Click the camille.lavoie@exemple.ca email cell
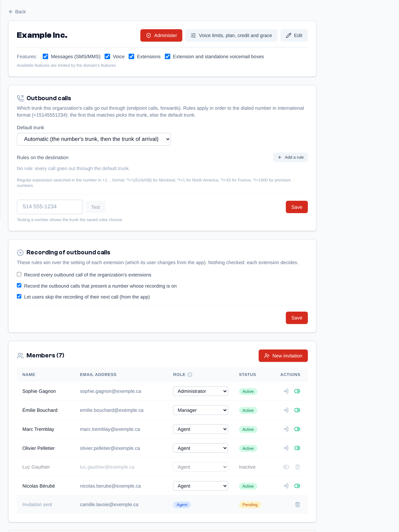The image size is (399, 532). pos(109,504)
